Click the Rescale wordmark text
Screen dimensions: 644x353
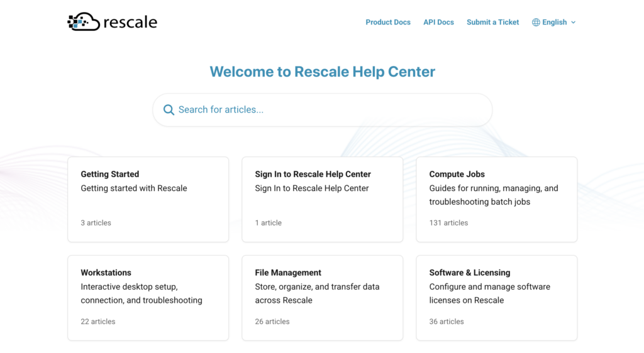click(130, 23)
